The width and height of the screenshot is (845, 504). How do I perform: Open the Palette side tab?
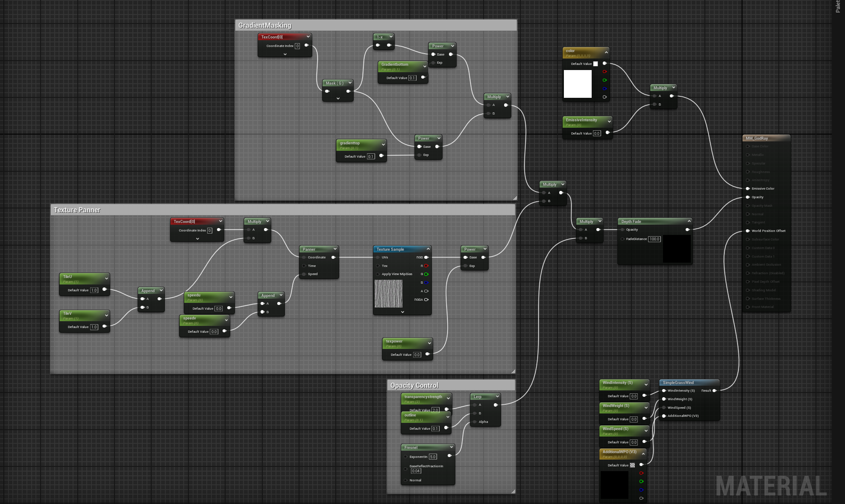(x=838, y=6)
